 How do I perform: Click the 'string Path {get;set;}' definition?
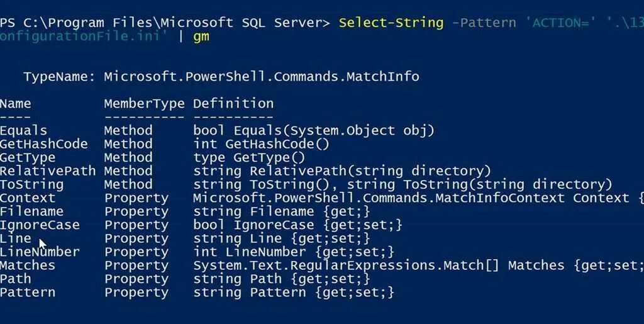282,279
